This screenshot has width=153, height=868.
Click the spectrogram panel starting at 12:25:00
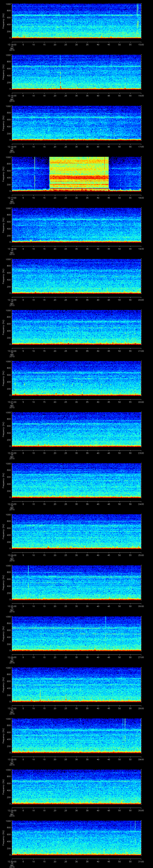(77, 583)
